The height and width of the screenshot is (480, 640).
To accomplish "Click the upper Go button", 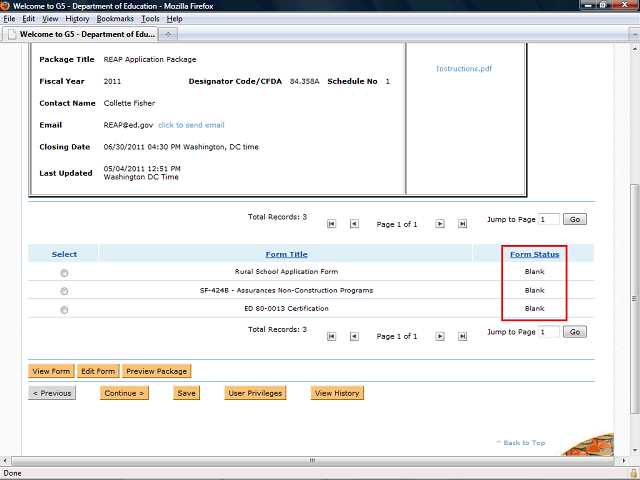I will click(575, 219).
